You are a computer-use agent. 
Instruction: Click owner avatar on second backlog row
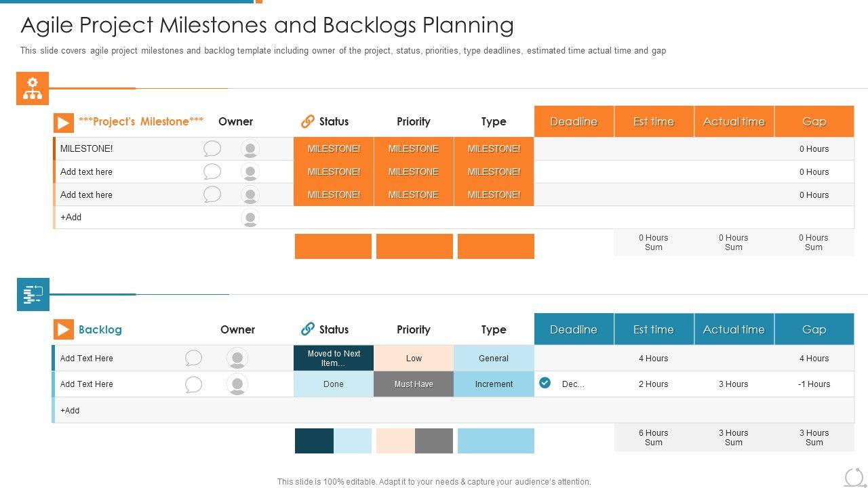click(x=237, y=384)
